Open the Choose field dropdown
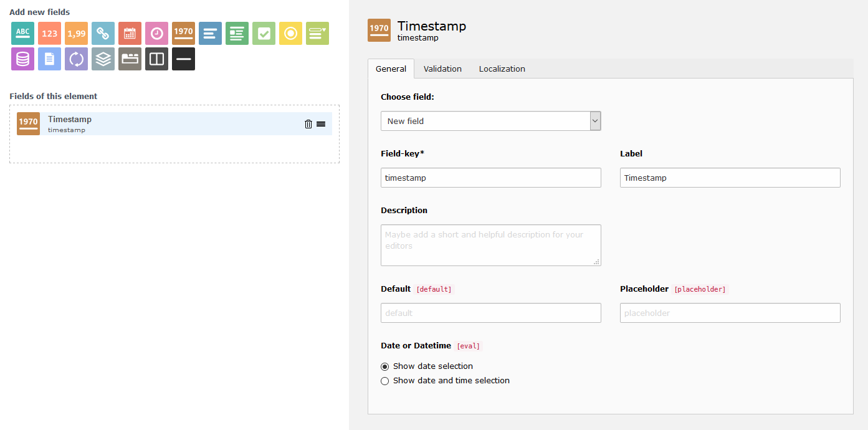This screenshot has width=868, height=430. coord(491,121)
